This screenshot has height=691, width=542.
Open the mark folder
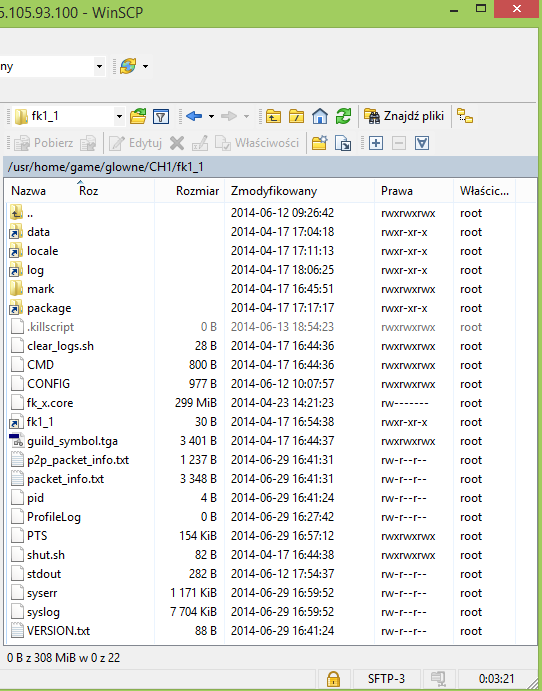41,289
